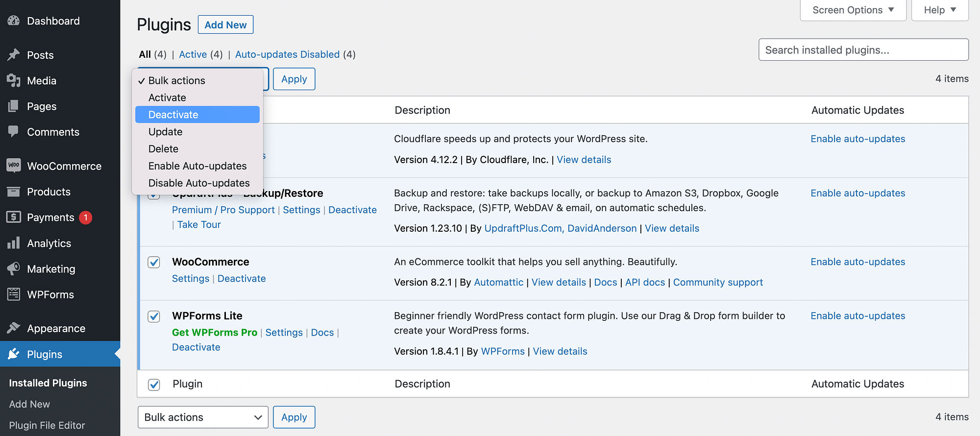
Task: Uncheck the WPForms Lite plugin checkbox
Action: [x=154, y=316]
